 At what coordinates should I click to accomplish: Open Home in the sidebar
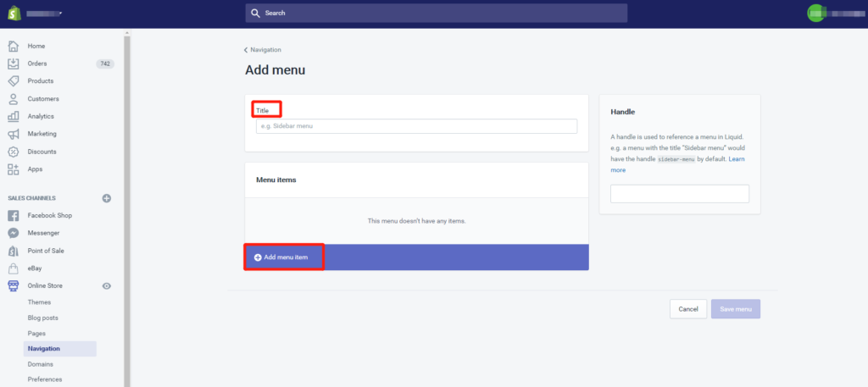point(36,46)
